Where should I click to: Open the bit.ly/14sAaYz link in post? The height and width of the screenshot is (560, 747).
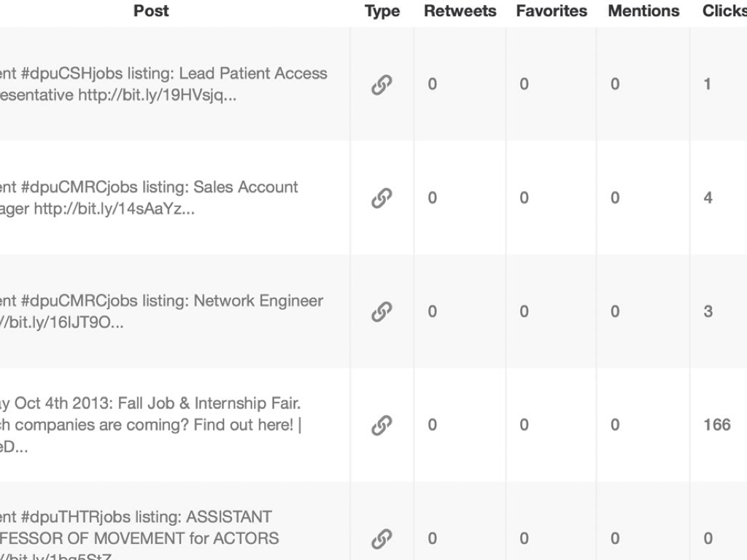click(114, 209)
